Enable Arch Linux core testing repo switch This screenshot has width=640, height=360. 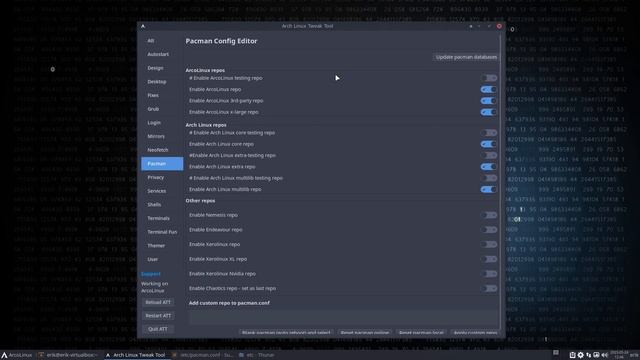pos(489,133)
